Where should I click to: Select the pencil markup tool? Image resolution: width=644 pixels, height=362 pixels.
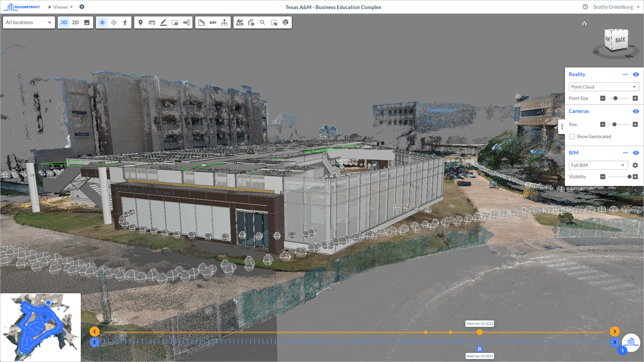[163, 22]
